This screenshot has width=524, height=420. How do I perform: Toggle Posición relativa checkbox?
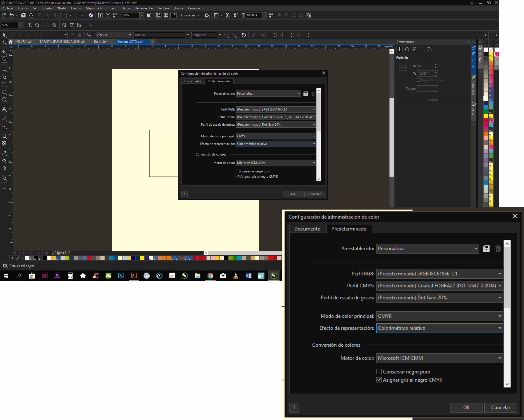tap(418, 80)
